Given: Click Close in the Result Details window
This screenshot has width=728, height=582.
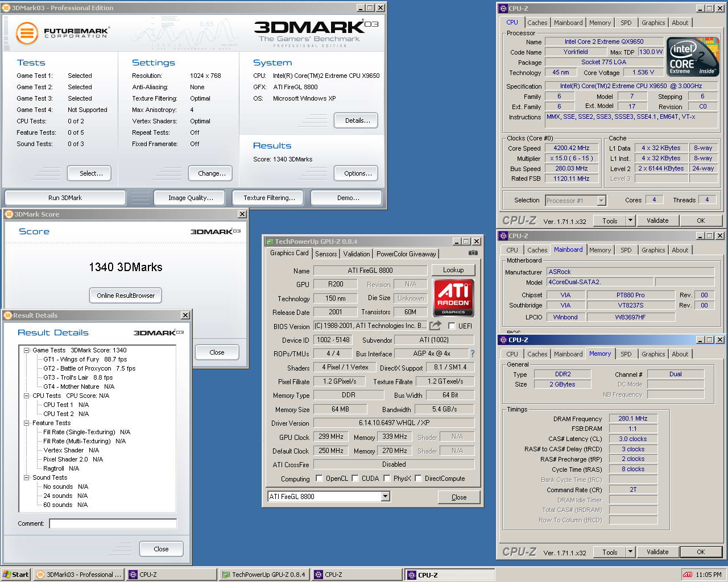Looking at the screenshot, I should [x=161, y=549].
